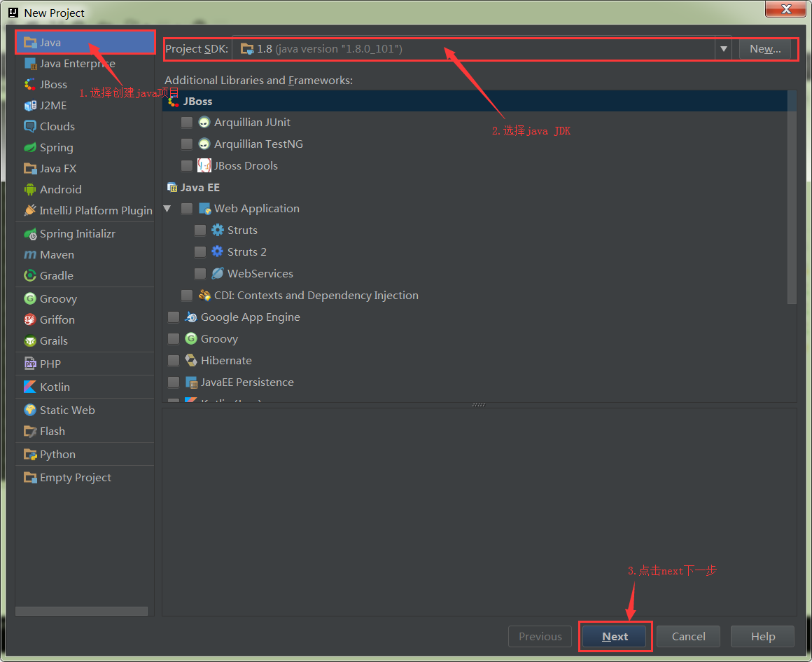The image size is (812, 662).
Task: Tick the Struts checkbox
Action: pos(200,230)
